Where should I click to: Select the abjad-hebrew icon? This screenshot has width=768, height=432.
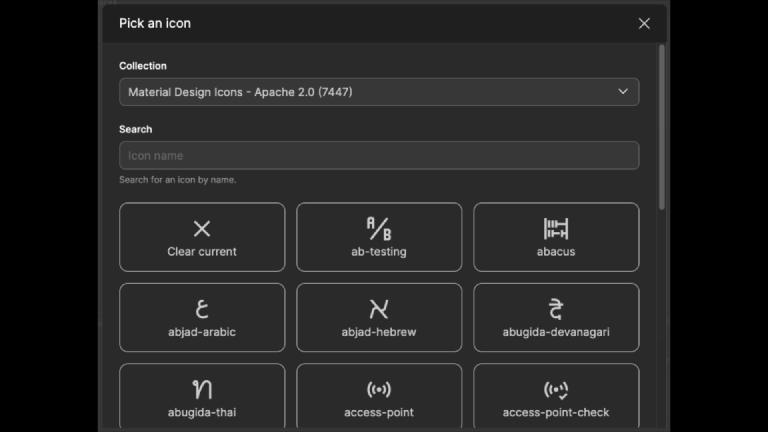[x=379, y=317]
